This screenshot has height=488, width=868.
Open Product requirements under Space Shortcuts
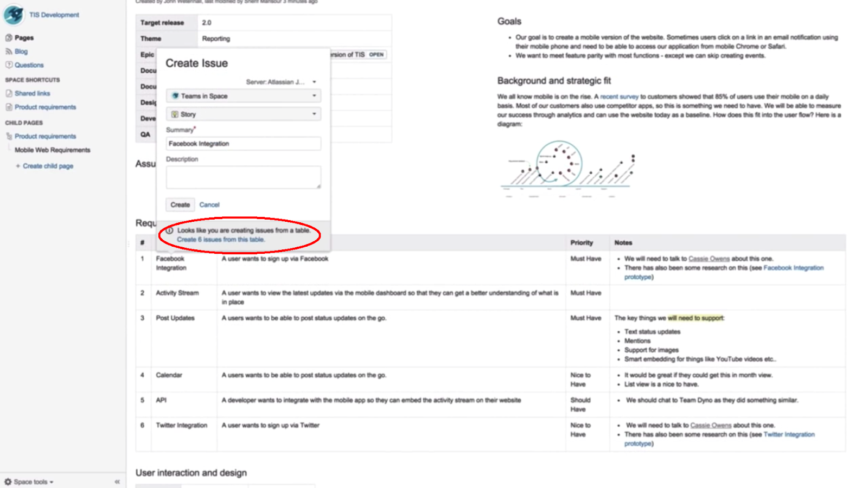(x=45, y=107)
